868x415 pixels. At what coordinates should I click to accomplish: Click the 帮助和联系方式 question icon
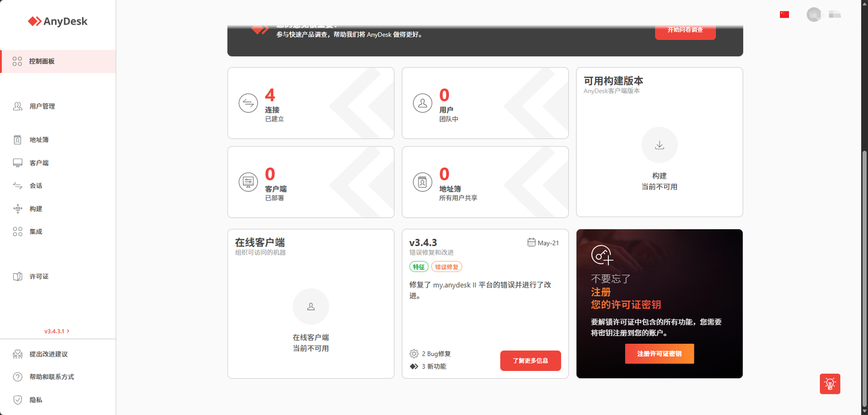coord(17,377)
